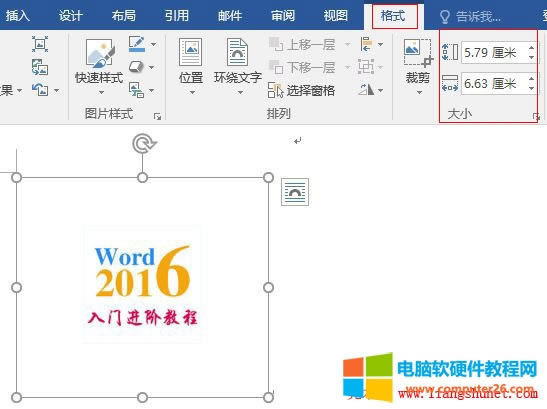Switch to the 引用 tab
Screen dimensions: 547x409
(x=177, y=16)
